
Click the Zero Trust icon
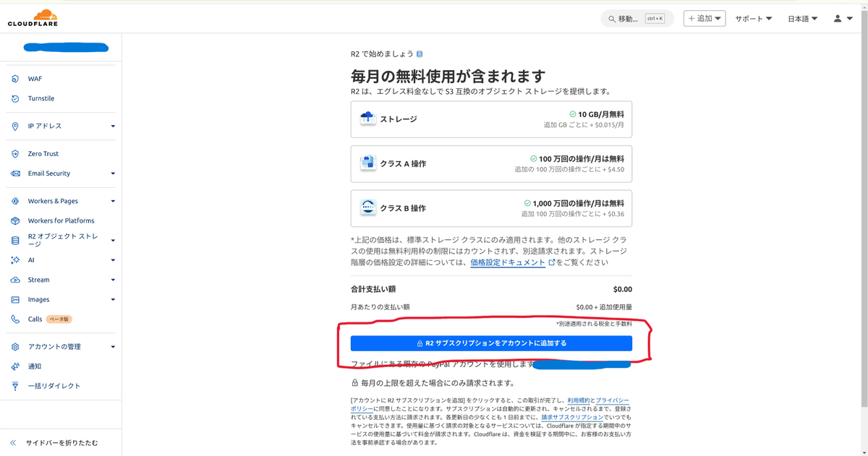click(x=15, y=154)
